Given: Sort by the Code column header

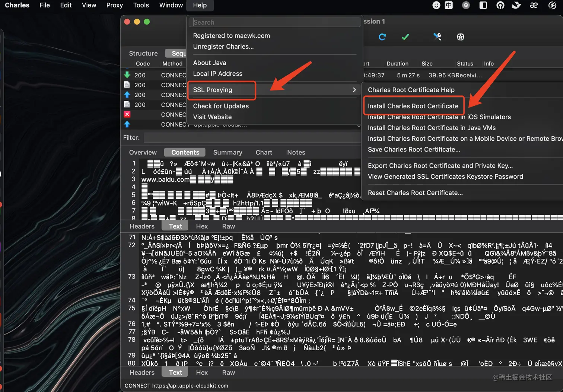Looking at the screenshot, I should pyautogui.click(x=143, y=64).
